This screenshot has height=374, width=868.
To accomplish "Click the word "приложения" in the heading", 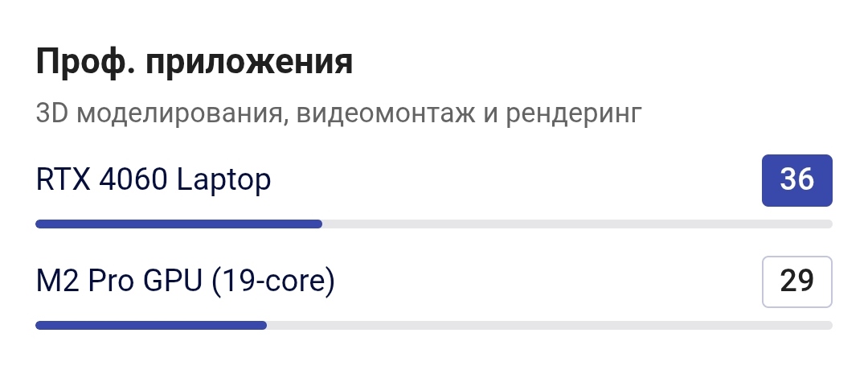I will tap(249, 64).
